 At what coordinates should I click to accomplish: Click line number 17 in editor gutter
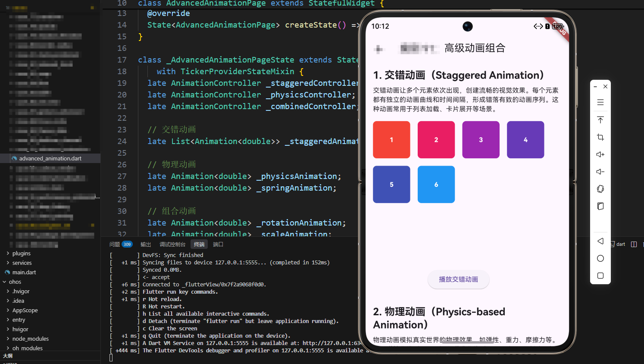(x=122, y=60)
